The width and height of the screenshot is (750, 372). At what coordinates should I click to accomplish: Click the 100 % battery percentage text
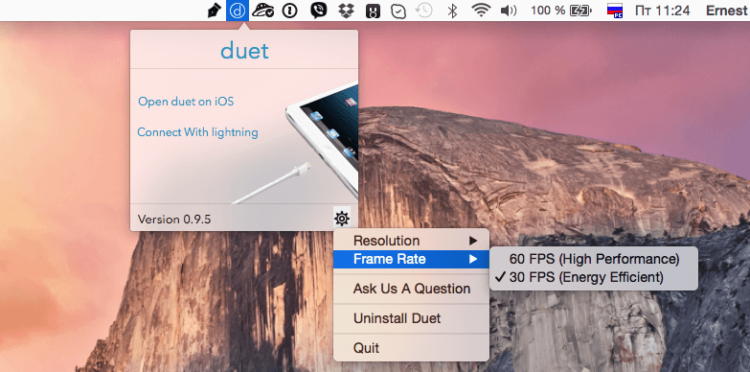pos(548,11)
